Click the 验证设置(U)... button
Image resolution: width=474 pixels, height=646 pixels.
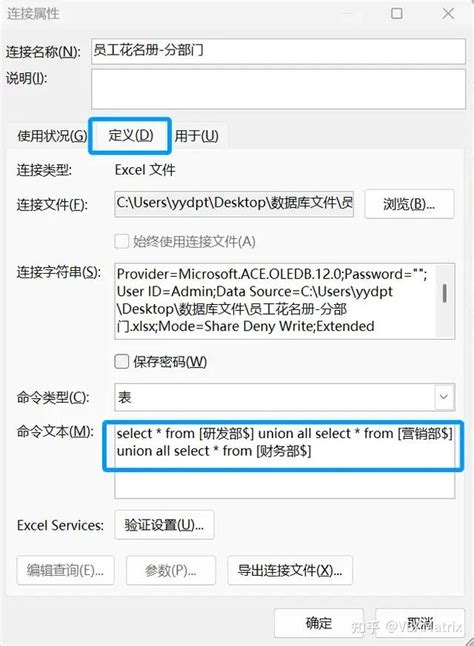click(x=164, y=524)
